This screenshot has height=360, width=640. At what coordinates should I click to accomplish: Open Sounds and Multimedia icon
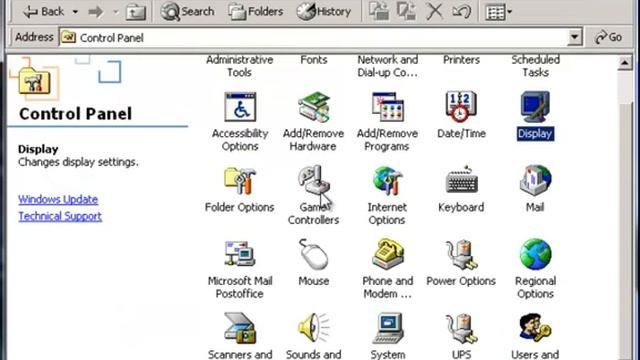tap(313, 328)
